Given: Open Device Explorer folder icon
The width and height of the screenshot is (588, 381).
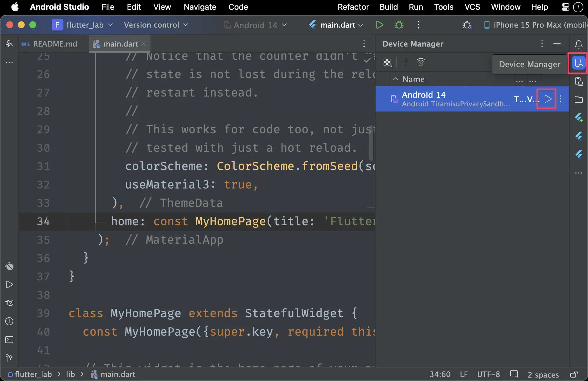Looking at the screenshot, I should [x=579, y=99].
